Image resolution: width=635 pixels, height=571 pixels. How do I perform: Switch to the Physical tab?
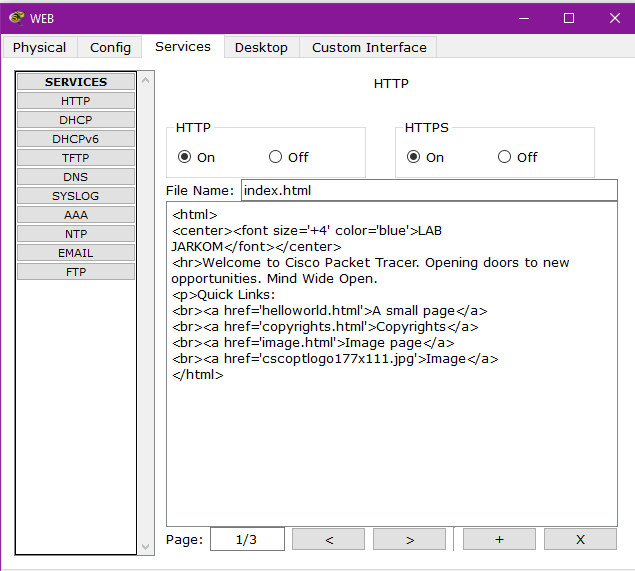(39, 47)
